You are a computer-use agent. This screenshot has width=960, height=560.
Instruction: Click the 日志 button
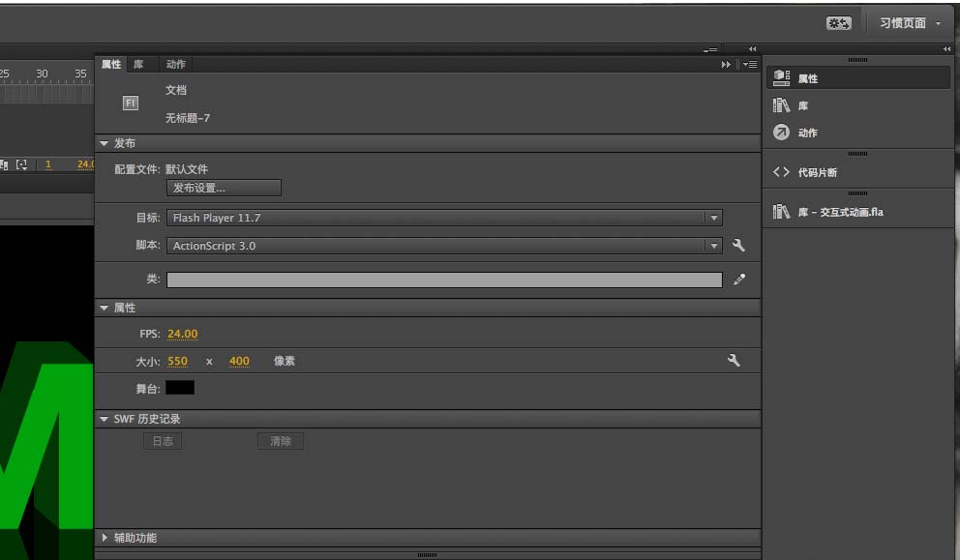(163, 441)
